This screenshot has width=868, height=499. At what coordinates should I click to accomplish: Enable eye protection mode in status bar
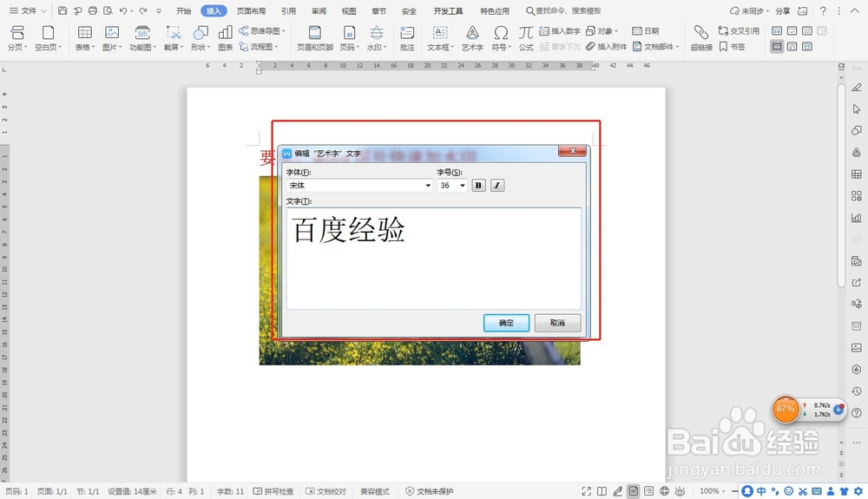pos(681,491)
